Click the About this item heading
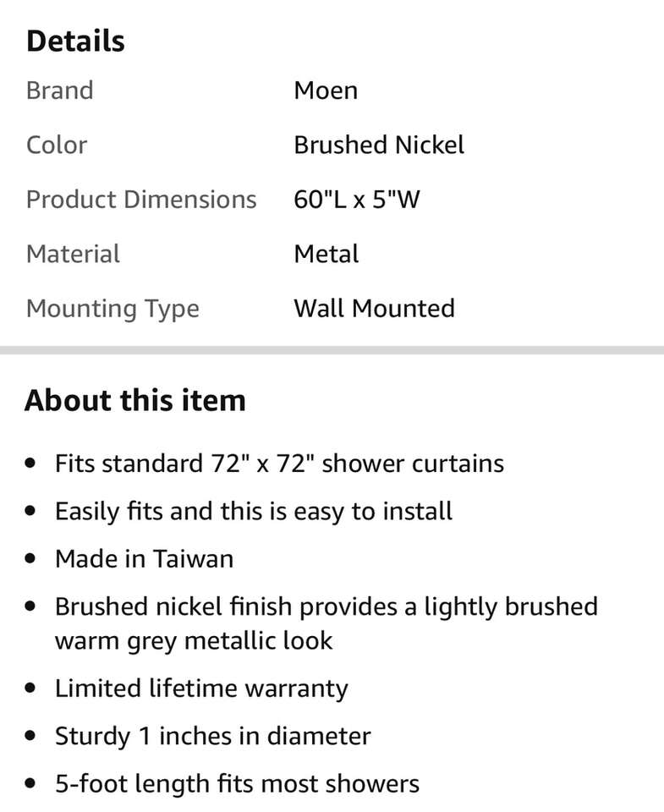The height and width of the screenshot is (812, 664). (135, 400)
